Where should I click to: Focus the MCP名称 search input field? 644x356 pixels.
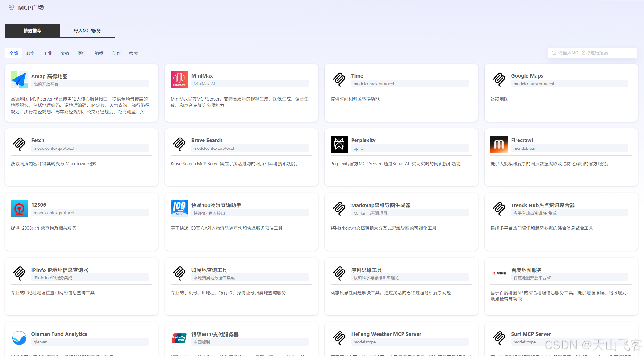[592, 53]
